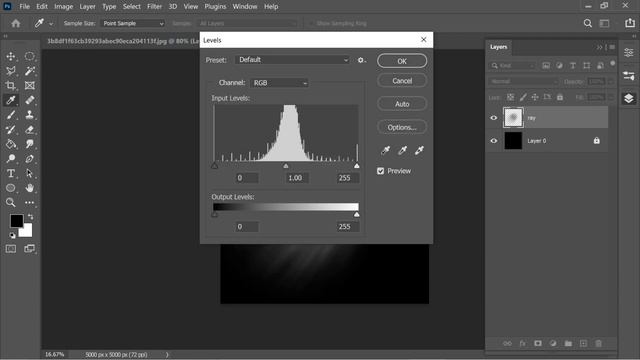Open the Edit Toolbar three-dots menu
This screenshot has width=640, height=360.
(x=29, y=202)
